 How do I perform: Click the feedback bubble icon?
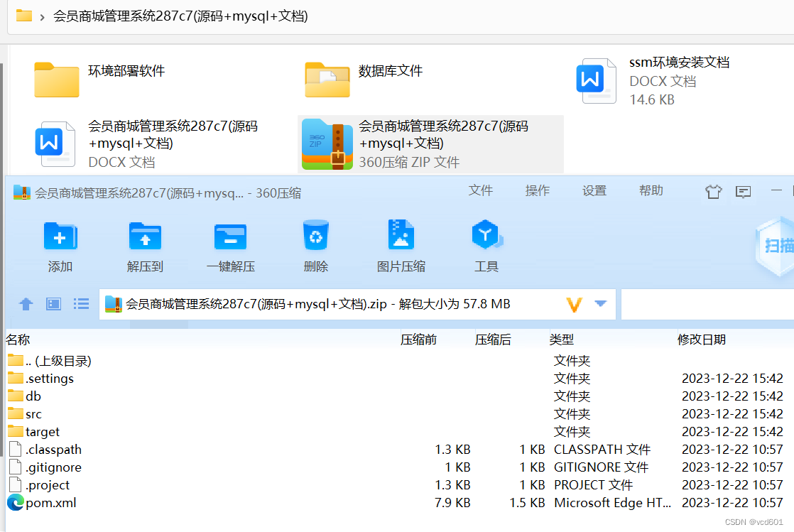pyautogui.click(x=743, y=190)
